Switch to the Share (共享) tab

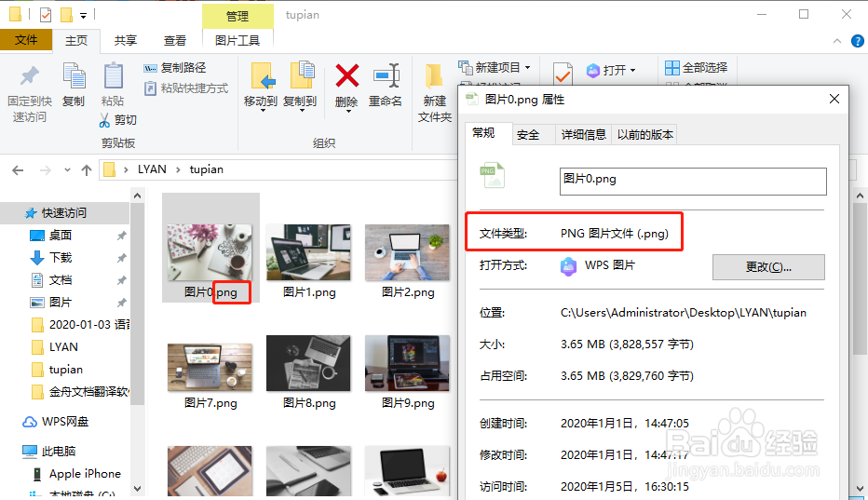(x=126, y=40)
